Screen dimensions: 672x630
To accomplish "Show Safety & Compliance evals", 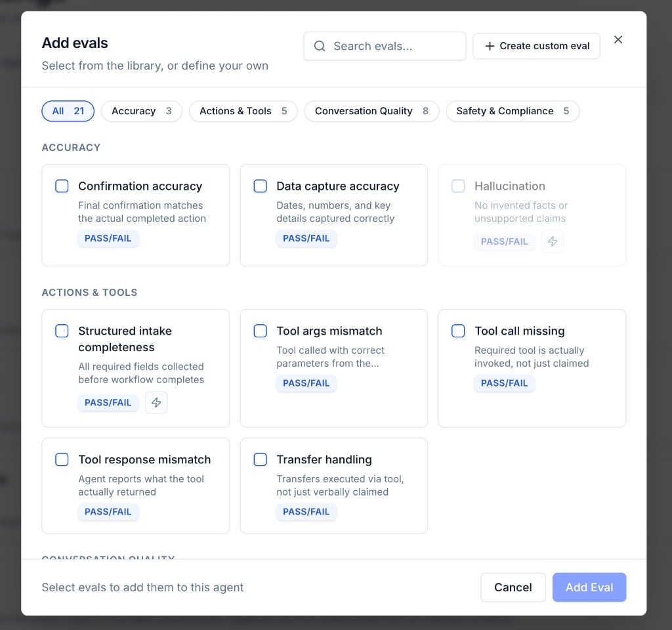I will [513, 111].
